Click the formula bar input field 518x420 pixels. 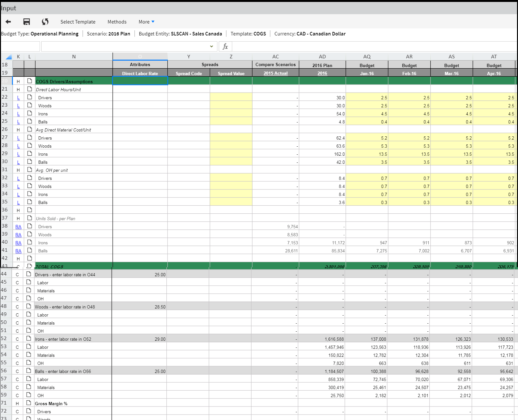(x=374, y=46)
